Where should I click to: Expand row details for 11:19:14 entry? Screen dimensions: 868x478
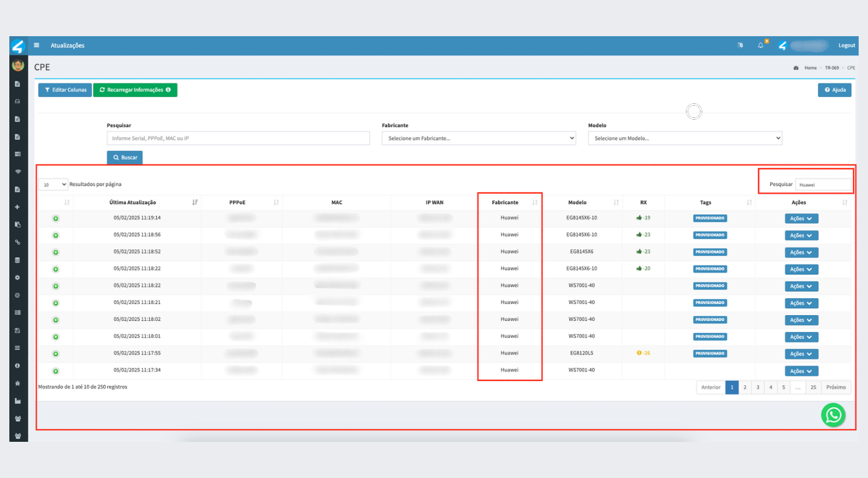[x=56, y=218]
